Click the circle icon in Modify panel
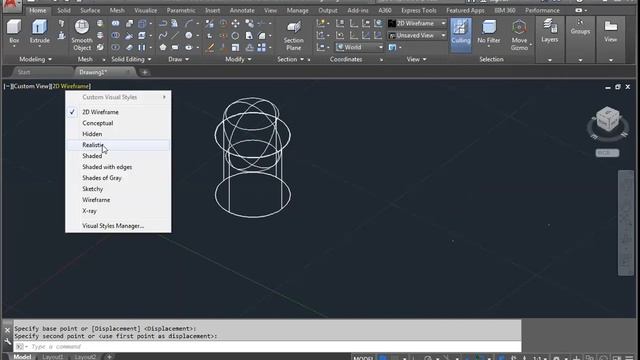 pos(236,36)
